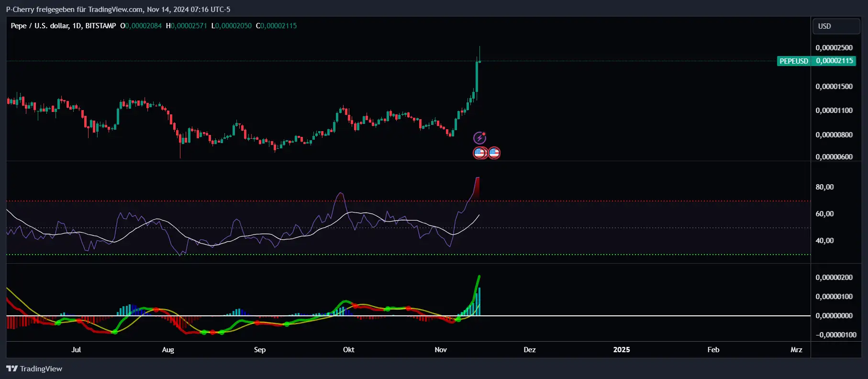The width and height of the screenshot is (868, 379).
Task: Click the left US flag economic event icon
Action: 479,153
